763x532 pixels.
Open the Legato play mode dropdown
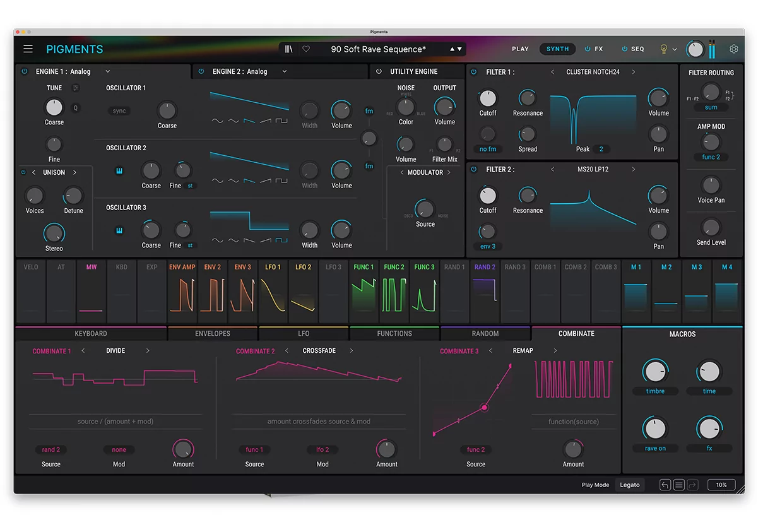pyautogui.click(x=629, y=485)
